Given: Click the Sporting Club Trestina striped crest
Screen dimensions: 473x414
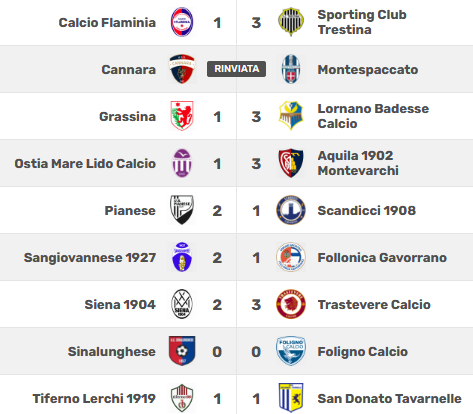Looking at the screenshot, I should click(291, 22).
